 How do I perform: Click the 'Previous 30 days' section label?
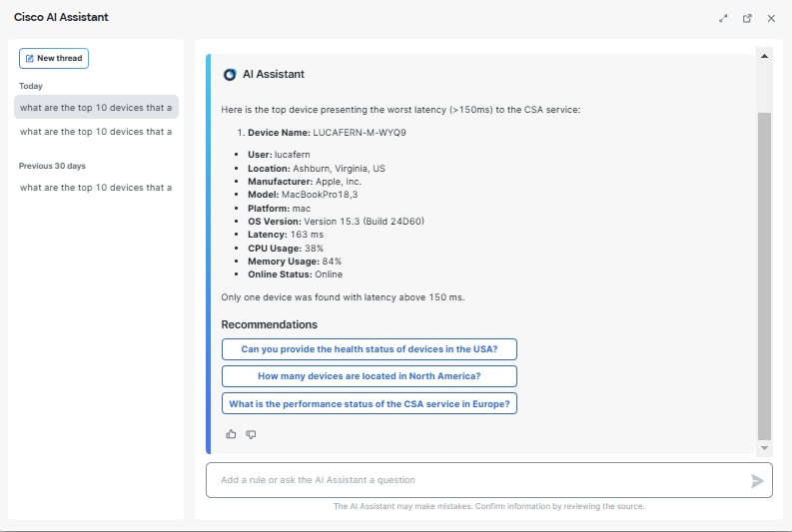pos(52,166)
